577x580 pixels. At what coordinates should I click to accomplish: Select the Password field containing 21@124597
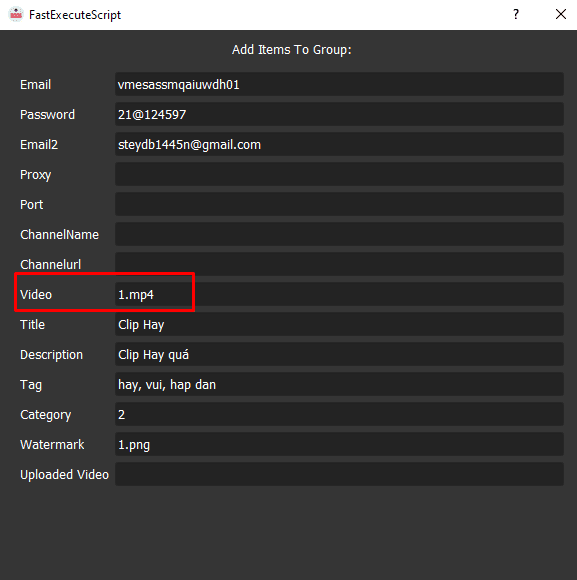pyautogui.click(x=339, y=114)
